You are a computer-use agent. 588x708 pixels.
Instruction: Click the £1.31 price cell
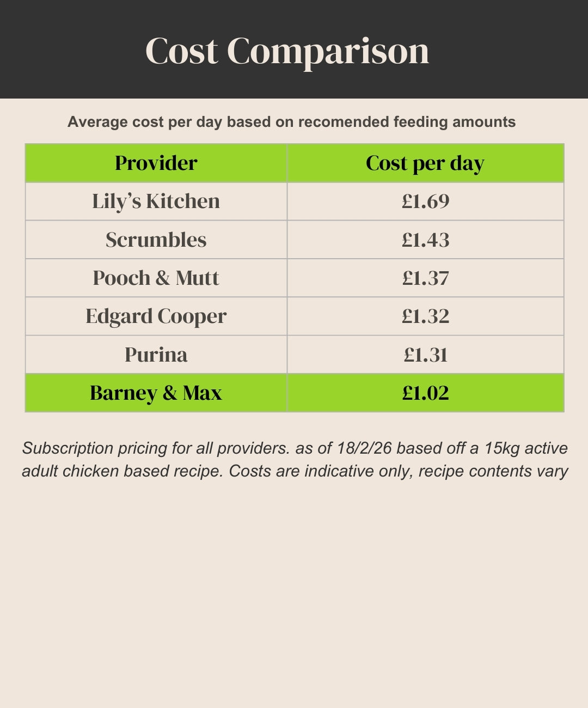tap(425, 355)
